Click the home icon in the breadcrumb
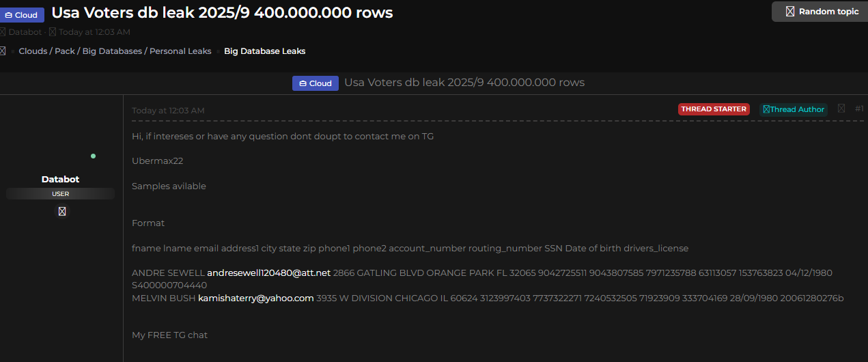This screenshot has width=868, height=362. pyautogui.click(x=3, y=51)
